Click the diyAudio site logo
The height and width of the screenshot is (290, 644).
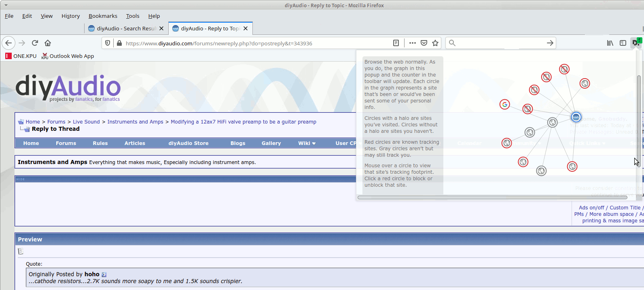(x=68, y=87)
